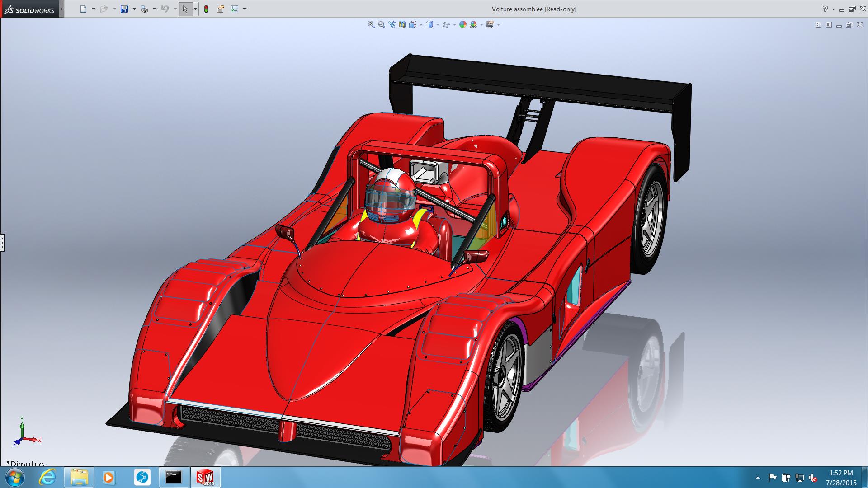868x488 pixels.
Task: Click the Save floppy disk icon
Action: point(124,9)
